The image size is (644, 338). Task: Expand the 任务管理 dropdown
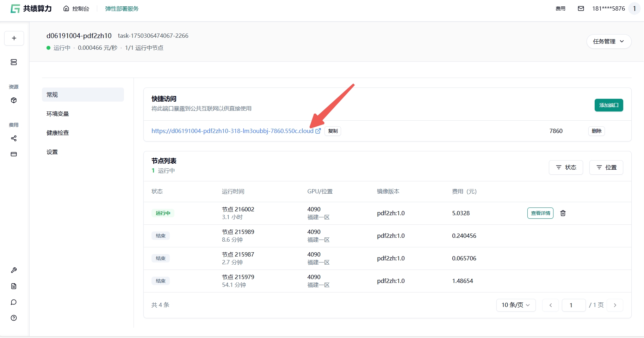[608, 41]
